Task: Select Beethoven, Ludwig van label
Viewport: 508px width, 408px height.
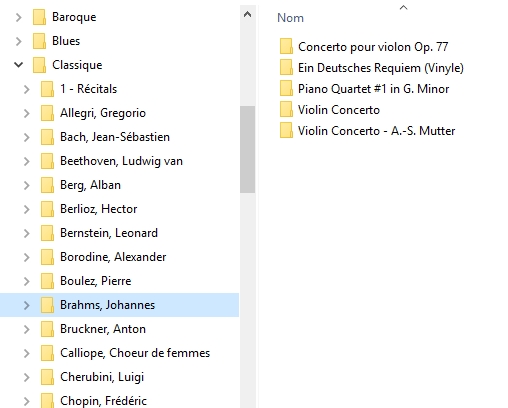Action: (121, 161)
